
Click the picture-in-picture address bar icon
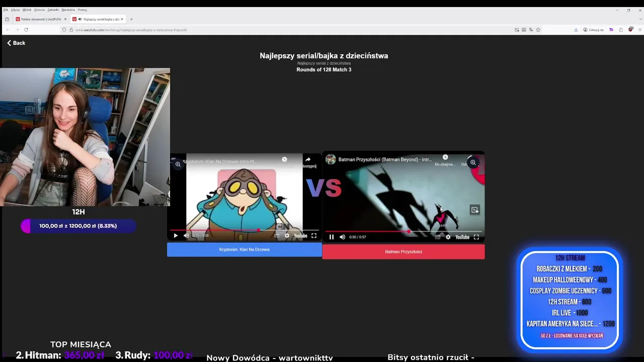(x=517, y=30)
